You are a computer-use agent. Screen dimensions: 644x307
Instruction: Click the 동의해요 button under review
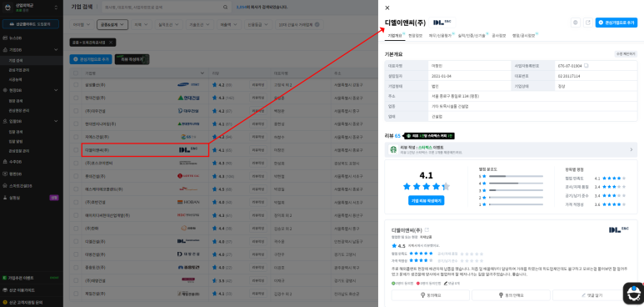(430, 295)
